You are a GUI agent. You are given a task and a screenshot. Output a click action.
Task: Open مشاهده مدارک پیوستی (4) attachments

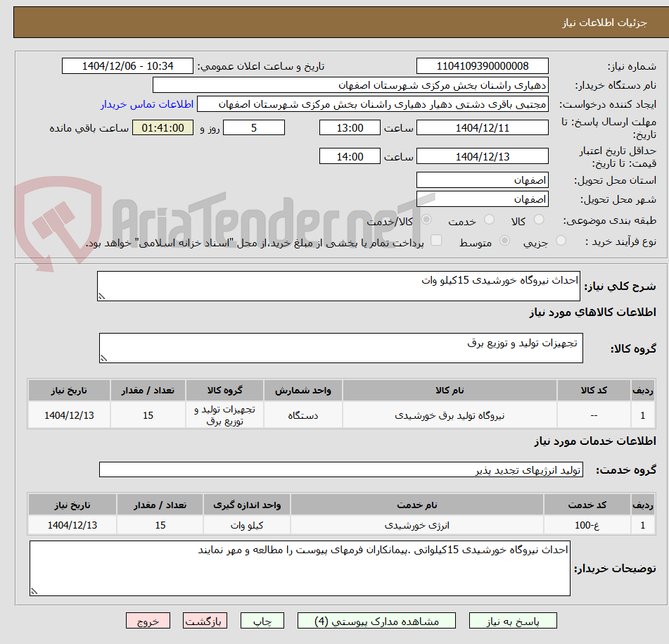(x=376, y=621)
